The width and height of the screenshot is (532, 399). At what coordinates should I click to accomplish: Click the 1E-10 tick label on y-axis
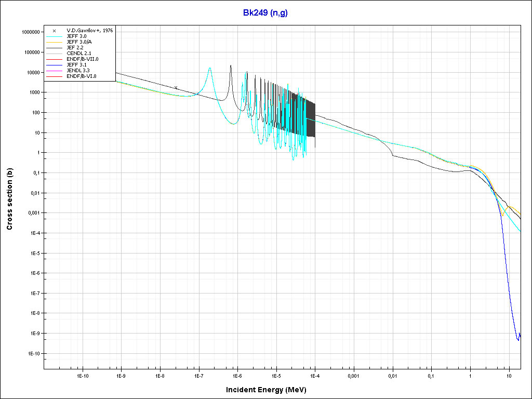click(32, 353)
